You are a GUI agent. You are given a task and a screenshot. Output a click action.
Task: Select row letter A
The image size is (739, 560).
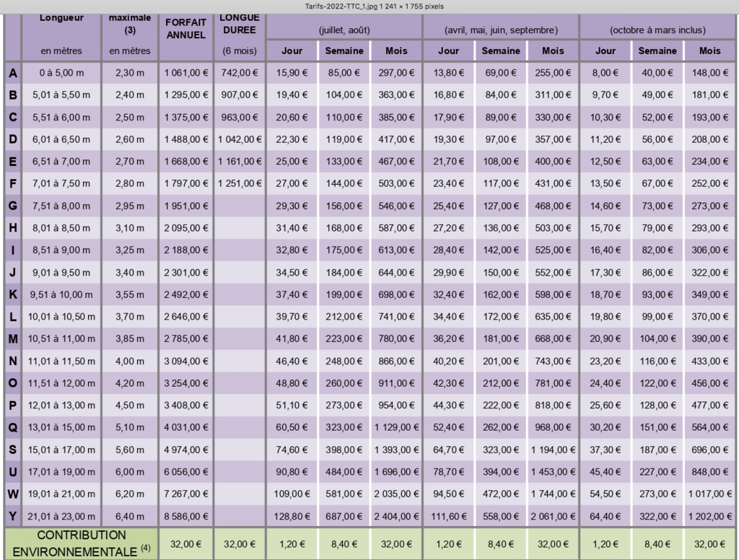[x=13, y=73]
